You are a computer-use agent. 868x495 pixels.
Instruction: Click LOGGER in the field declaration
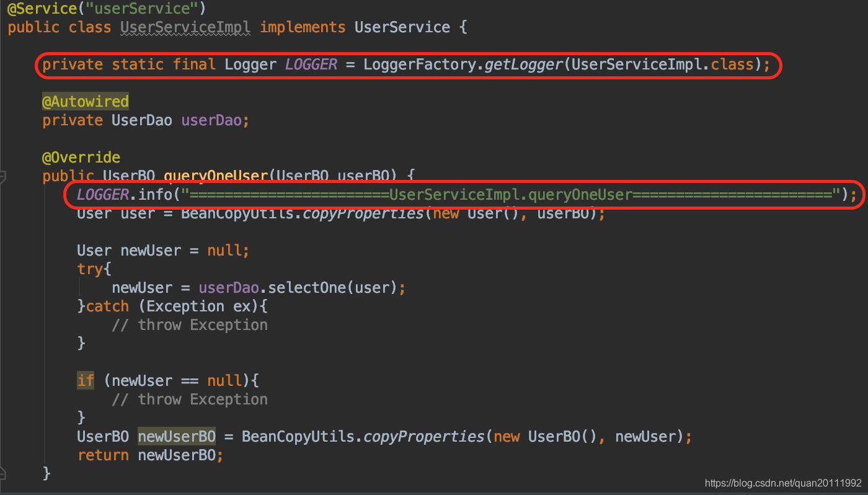(x=311, y=65)
